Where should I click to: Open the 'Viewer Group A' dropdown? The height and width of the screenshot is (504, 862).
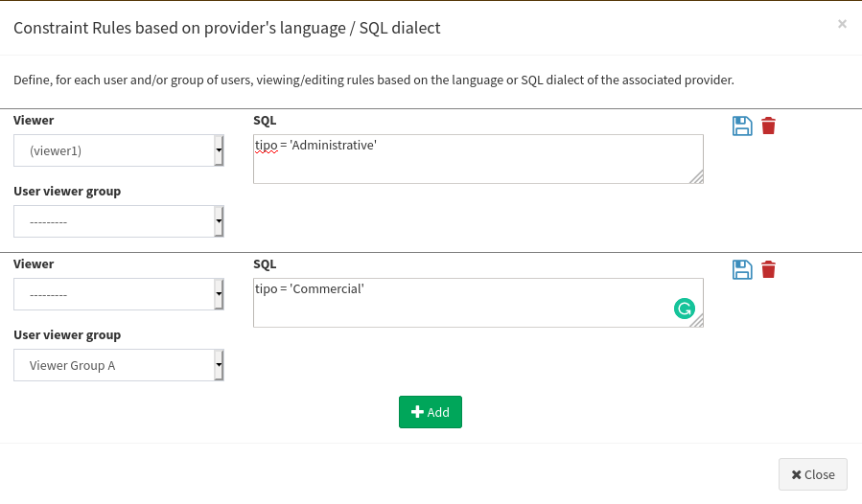[x=118, y=365]
